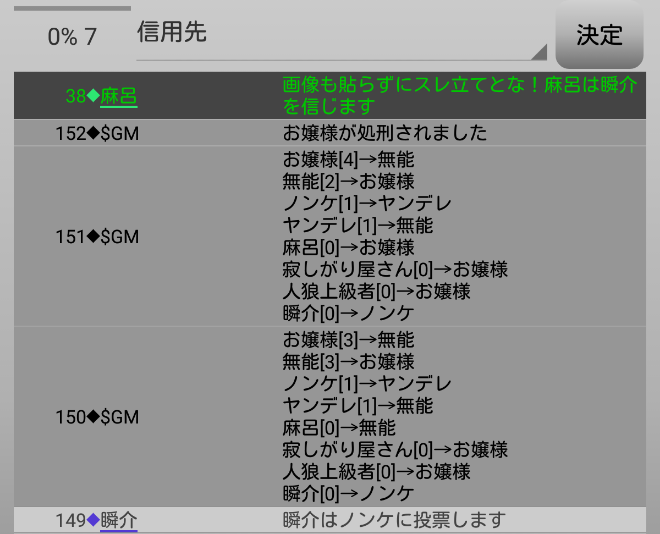The image size is (660, 534).
Task: Open the 麻呂 username link
Action: 118,96
